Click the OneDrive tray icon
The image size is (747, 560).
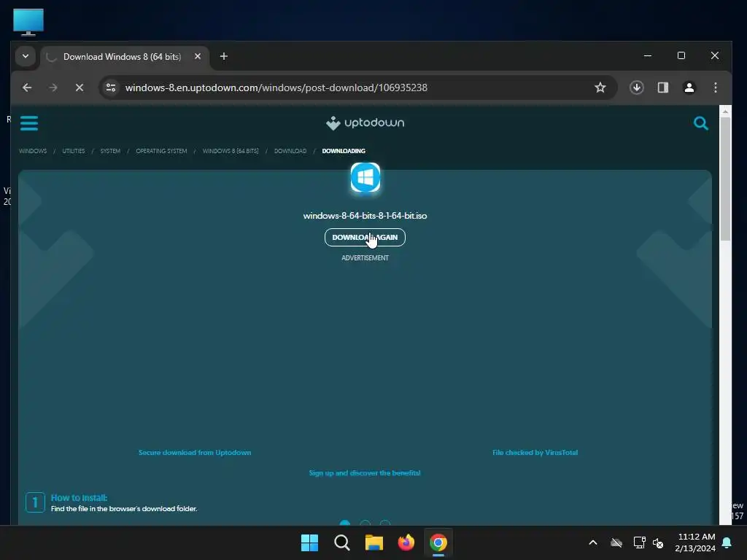(616, 542)
